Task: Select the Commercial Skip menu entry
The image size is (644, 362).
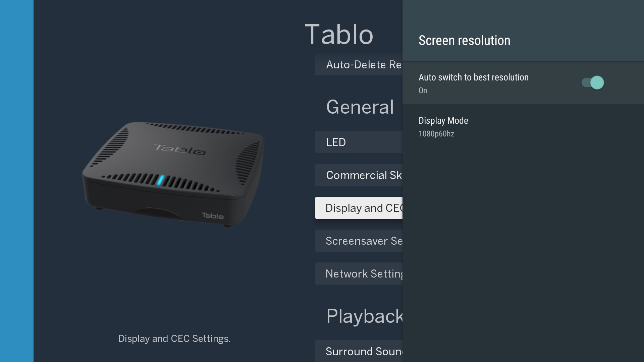Action: point(359,175)
